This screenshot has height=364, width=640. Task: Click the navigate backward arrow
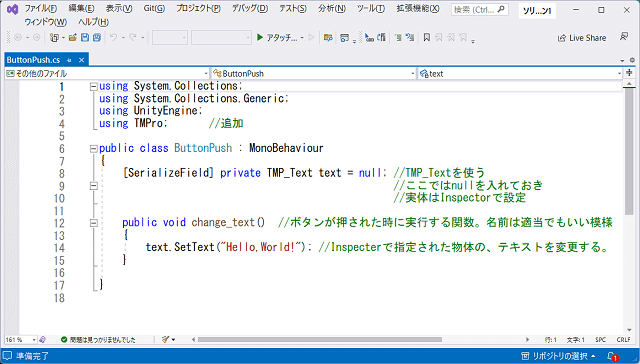click(18, 38)
